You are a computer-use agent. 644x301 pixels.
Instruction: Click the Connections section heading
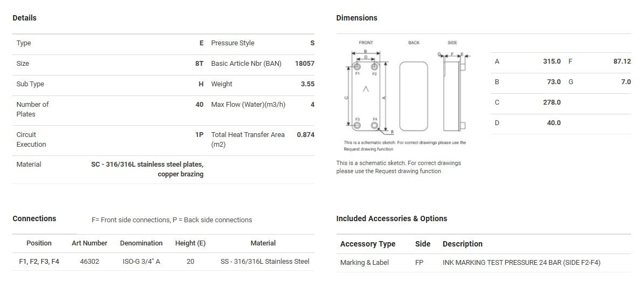(34, 218)
